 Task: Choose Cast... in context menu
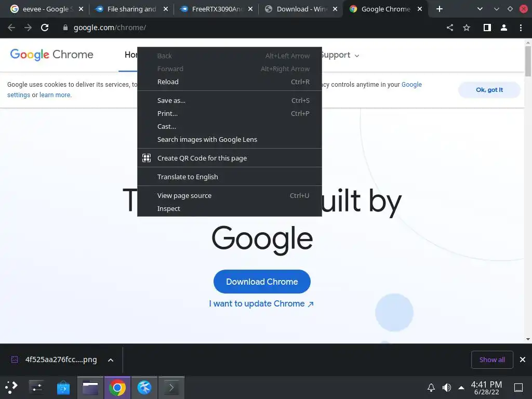tap(229, 126)
